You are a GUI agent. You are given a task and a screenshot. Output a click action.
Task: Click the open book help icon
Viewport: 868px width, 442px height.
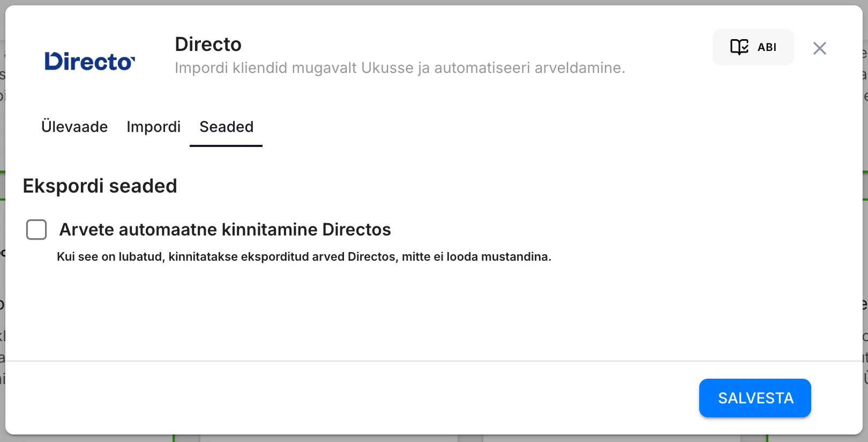point(739,47)
